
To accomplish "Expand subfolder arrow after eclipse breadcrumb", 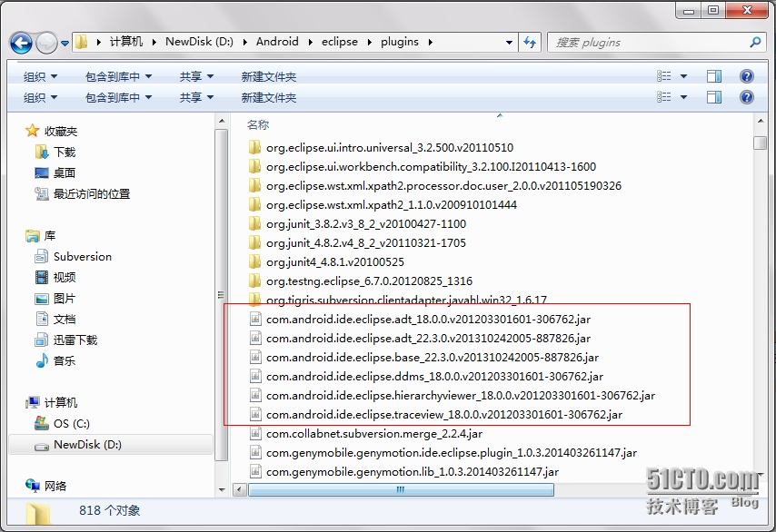I will [369, 42].
